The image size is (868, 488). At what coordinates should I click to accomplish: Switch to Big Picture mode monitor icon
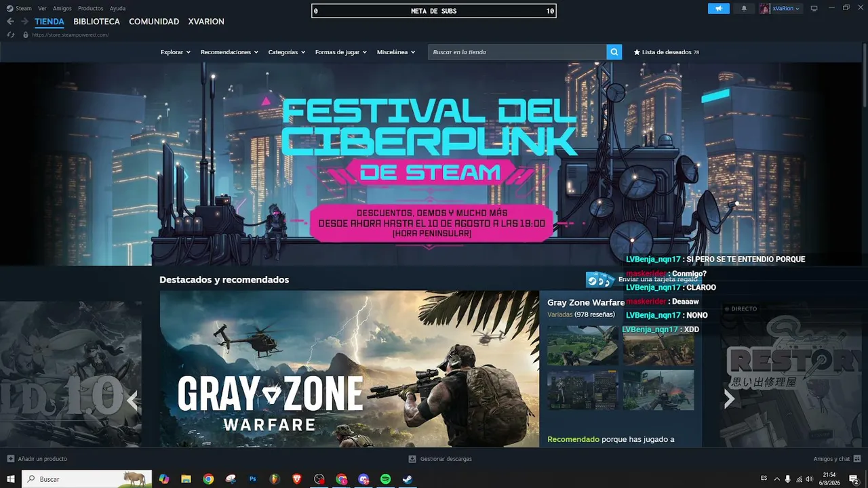(814, 8)
